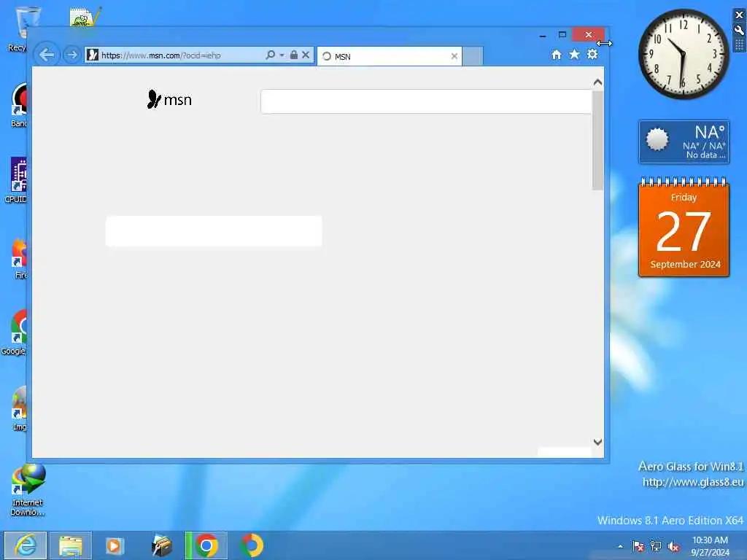Close the Internet Explorer window
The height and width of the screenshot is (560, 747).
(589, 34)
